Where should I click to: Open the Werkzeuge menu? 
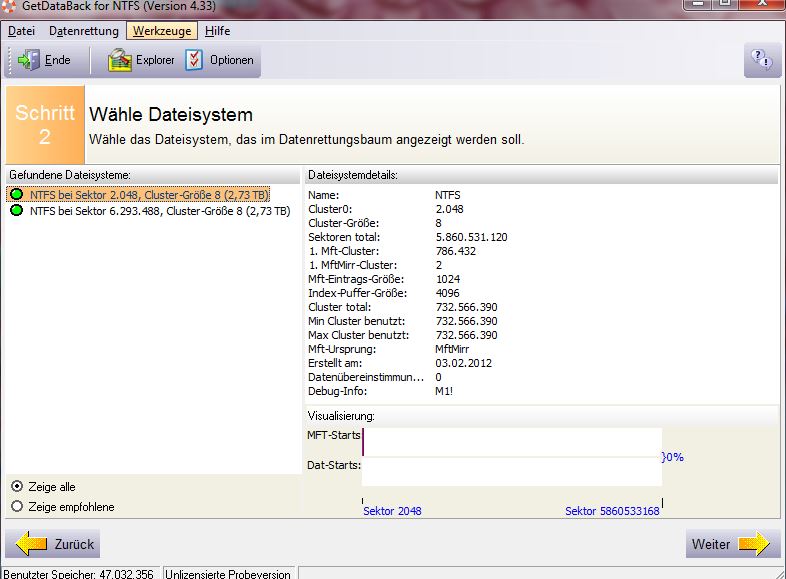pyautogui.click(x=162, y=31)
